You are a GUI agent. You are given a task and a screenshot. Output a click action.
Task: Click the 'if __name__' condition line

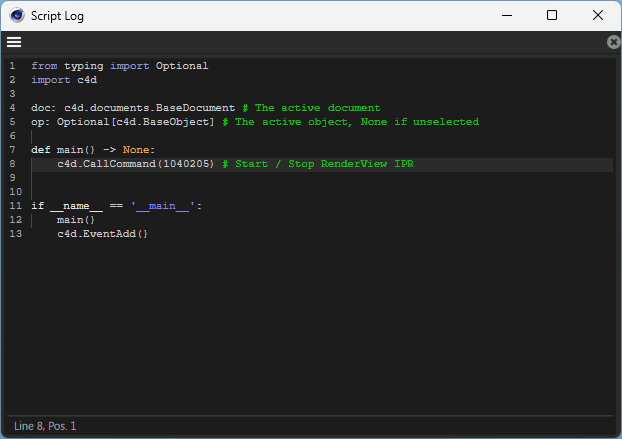(x=116, y=206)
